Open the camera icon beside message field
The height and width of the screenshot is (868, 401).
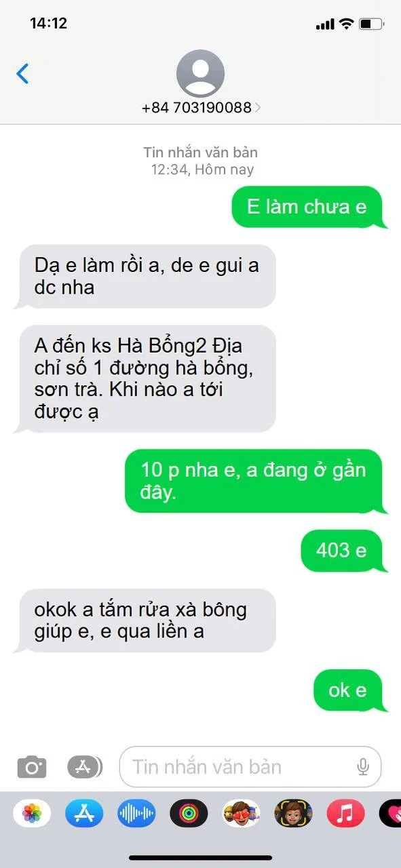coord(32,768)
